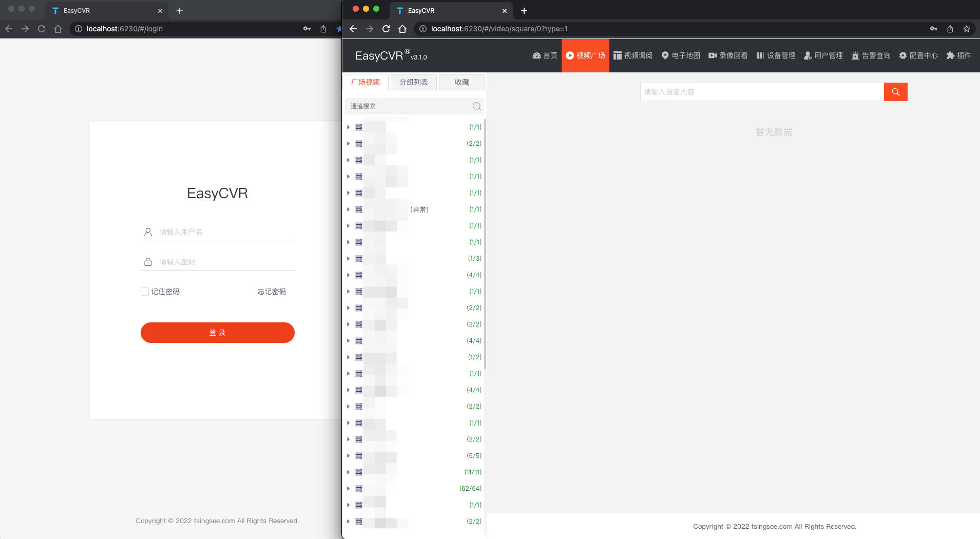Open a new tab in the login browser
980x539 pixels.
(180, 10)
